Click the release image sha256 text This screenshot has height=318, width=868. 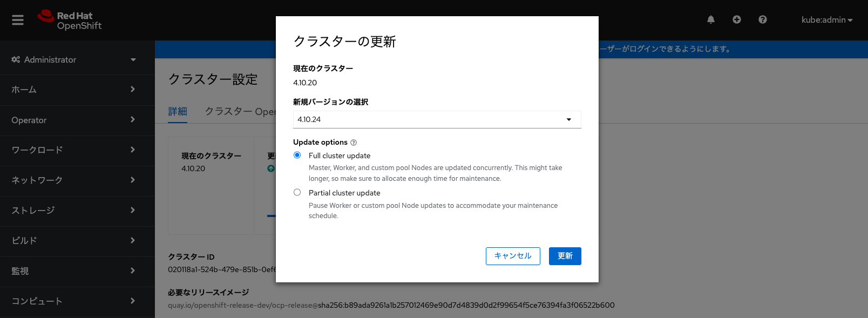point(466,305)
